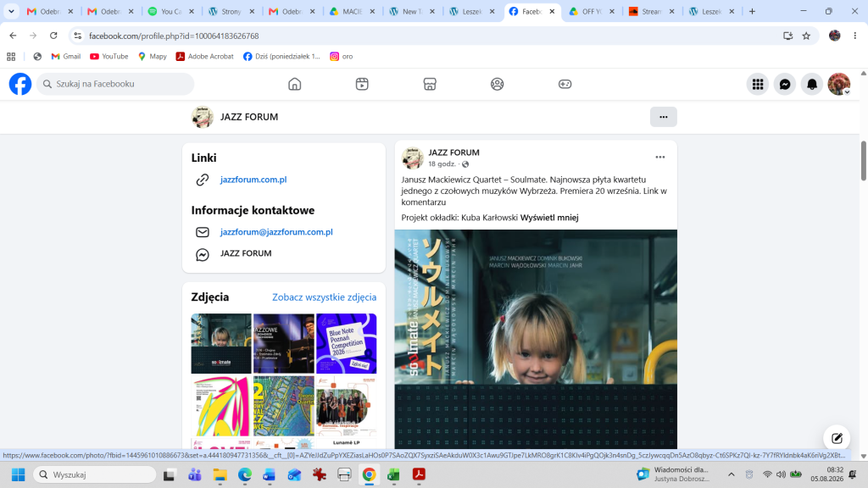The width and height of the screenshot is (868, 488).
Task: Open the 18 godz. post timestamp
Action: pos(442,164)
